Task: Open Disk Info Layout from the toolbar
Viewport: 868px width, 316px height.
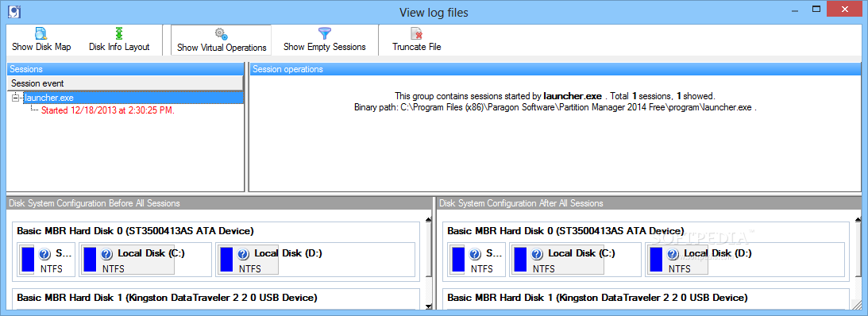Action: point(119,40)
